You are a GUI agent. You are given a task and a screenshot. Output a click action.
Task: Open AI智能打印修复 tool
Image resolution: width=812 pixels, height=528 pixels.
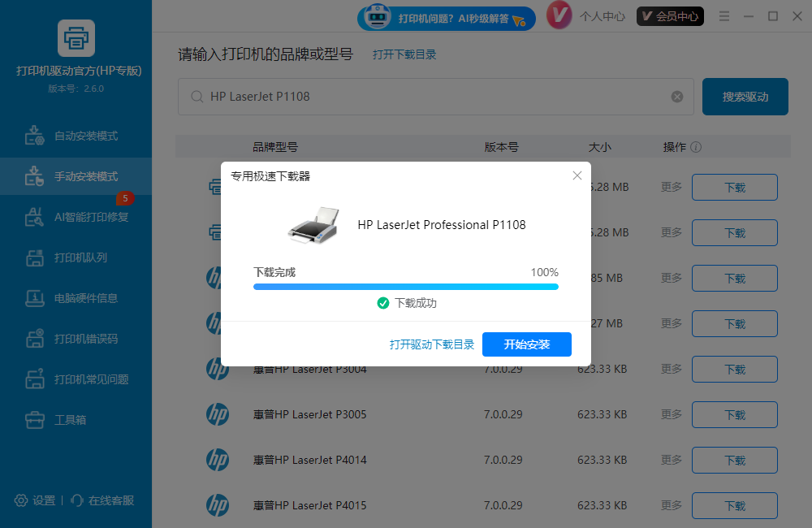(90, 217)
